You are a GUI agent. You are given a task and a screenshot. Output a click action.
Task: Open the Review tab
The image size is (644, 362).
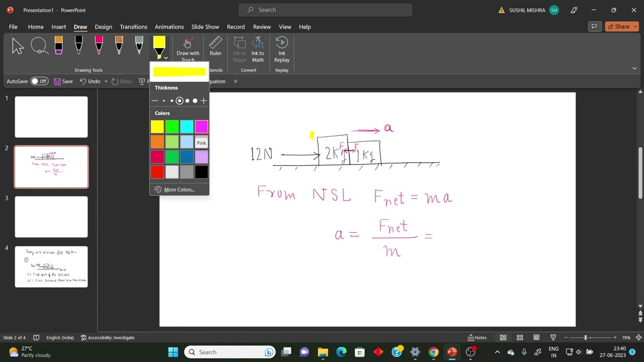(262, 27)
